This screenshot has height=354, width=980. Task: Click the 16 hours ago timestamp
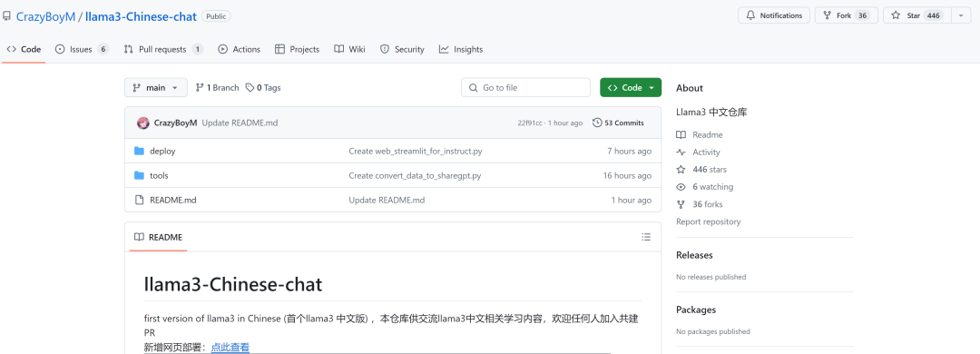tap(628, 176)
